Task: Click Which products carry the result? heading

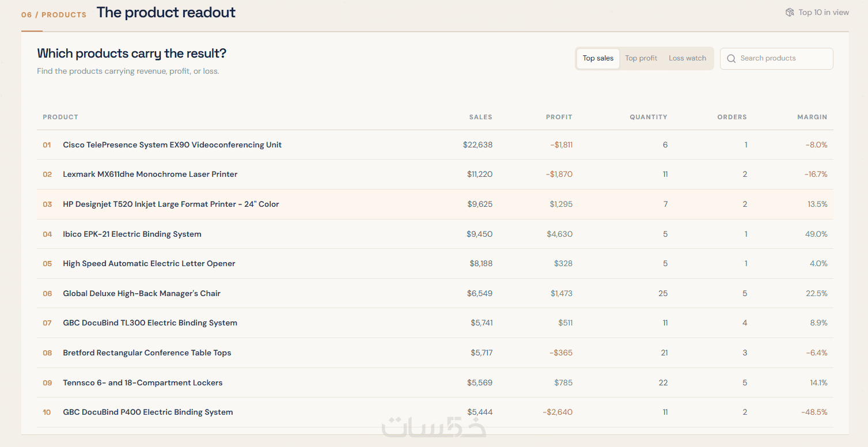Action: point(132,54)
